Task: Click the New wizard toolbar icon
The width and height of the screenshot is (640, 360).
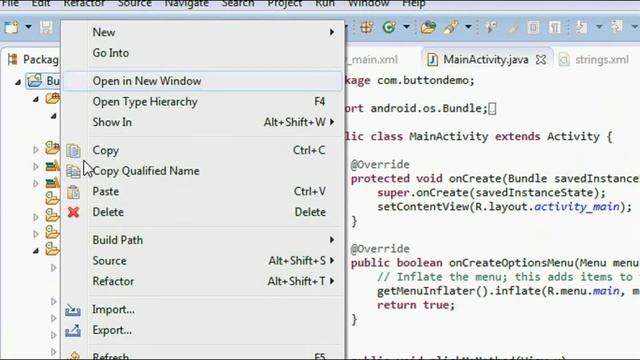Action: 11,27
